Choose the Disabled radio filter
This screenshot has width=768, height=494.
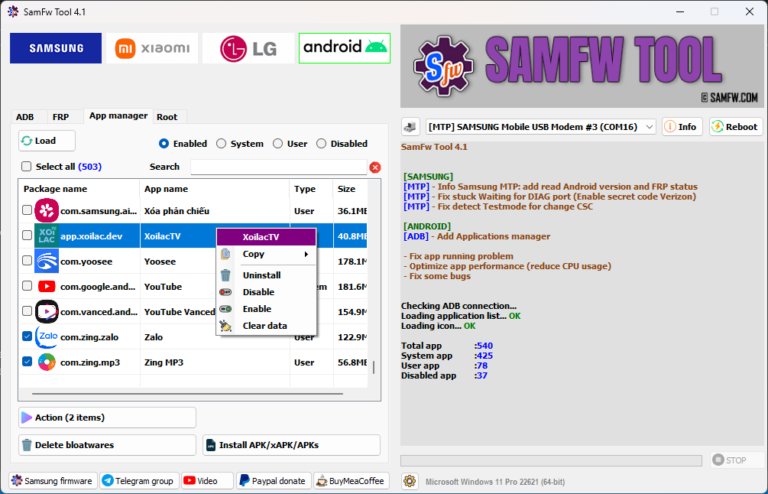pyautogui.click(x=321, y=144)
